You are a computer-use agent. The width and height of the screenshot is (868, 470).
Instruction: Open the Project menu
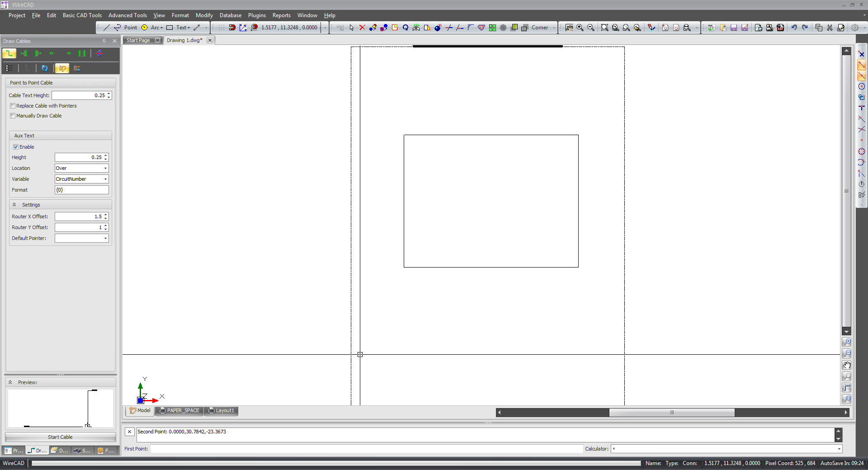17,15
